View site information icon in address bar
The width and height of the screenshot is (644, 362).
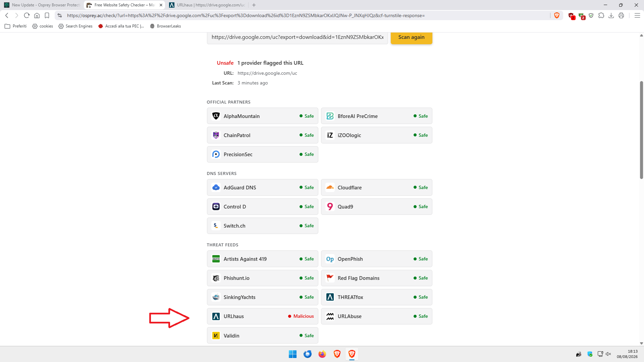tap(60, 15)
